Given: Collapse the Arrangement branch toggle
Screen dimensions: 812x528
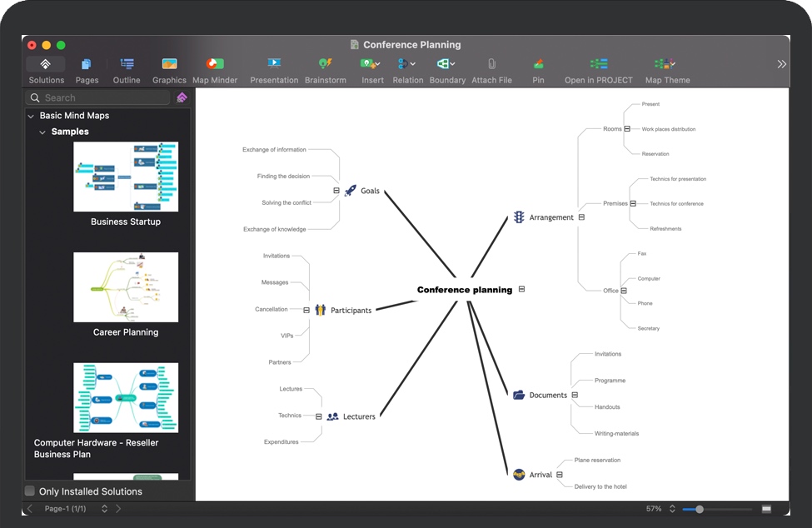Looking at the screenshot, I should (x=581, y=217).
